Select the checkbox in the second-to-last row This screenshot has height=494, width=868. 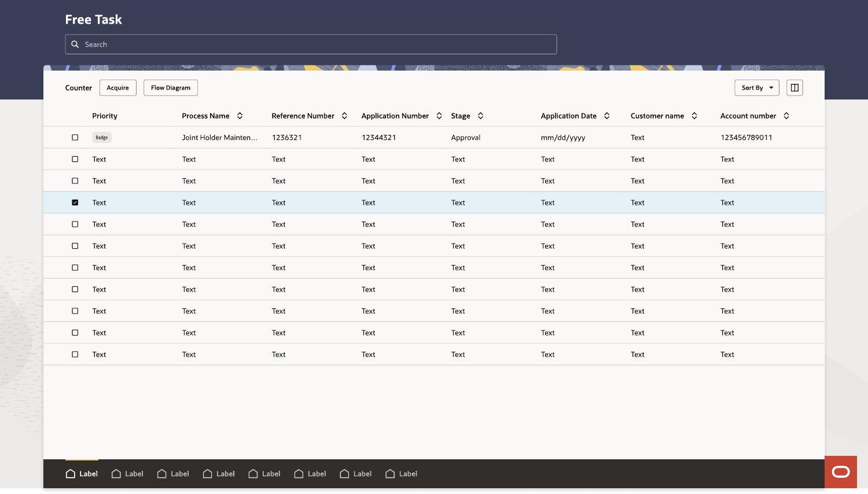[75, 333]
